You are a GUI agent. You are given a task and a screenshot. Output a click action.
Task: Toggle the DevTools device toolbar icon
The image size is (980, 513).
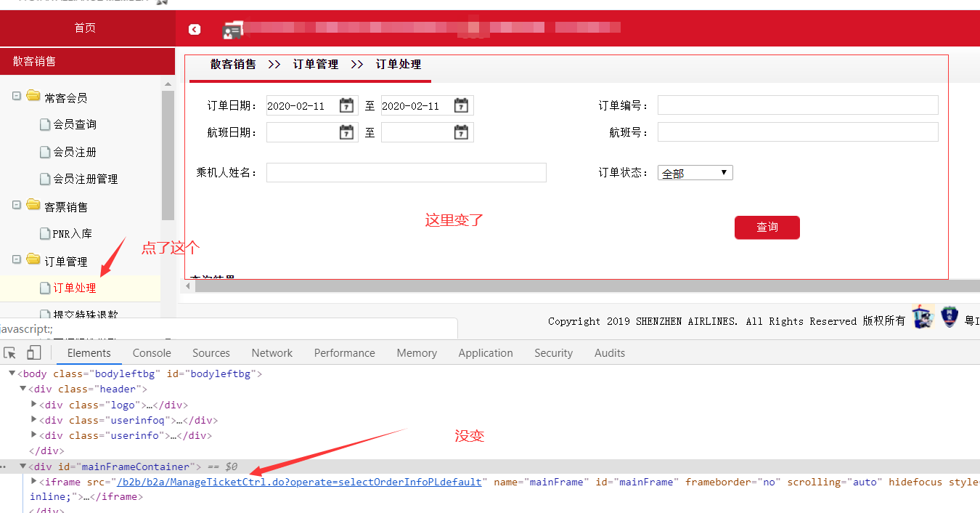[x=33, y=353]
